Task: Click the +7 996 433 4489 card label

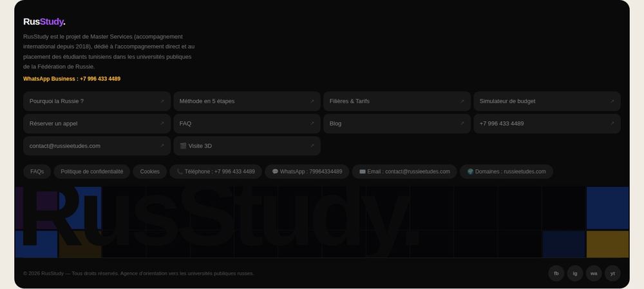Action: [x=502, y=123]
